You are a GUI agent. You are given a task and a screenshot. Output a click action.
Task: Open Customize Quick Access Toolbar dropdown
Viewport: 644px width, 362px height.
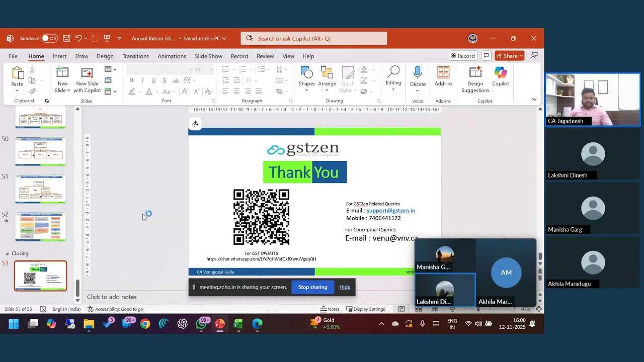119,38
